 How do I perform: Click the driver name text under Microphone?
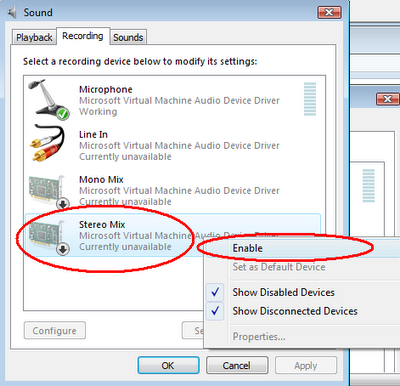tap(179, 100)
